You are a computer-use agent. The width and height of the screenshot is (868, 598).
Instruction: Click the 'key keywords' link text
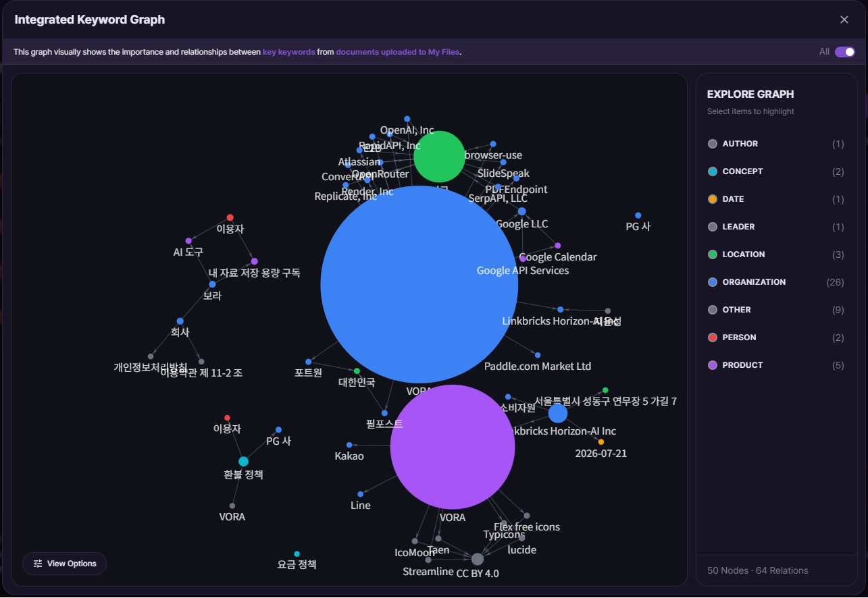[289, 52]
